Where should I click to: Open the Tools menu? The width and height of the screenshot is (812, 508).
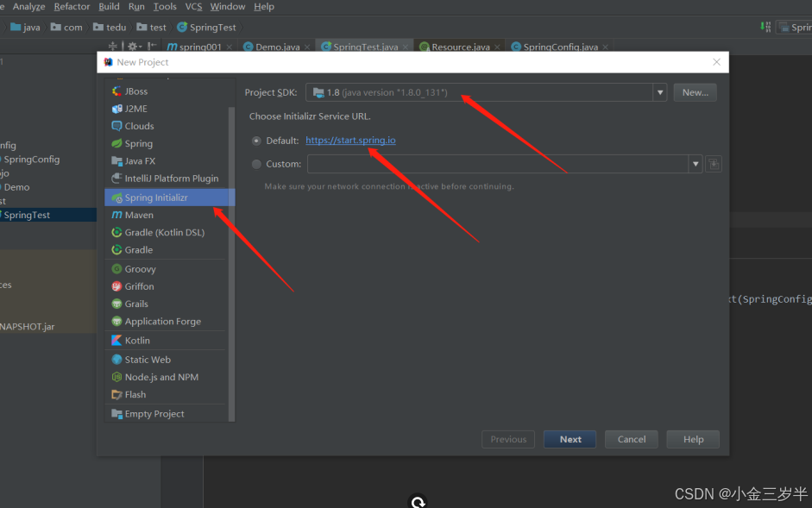pyautogui.click(x=165, y=7)
